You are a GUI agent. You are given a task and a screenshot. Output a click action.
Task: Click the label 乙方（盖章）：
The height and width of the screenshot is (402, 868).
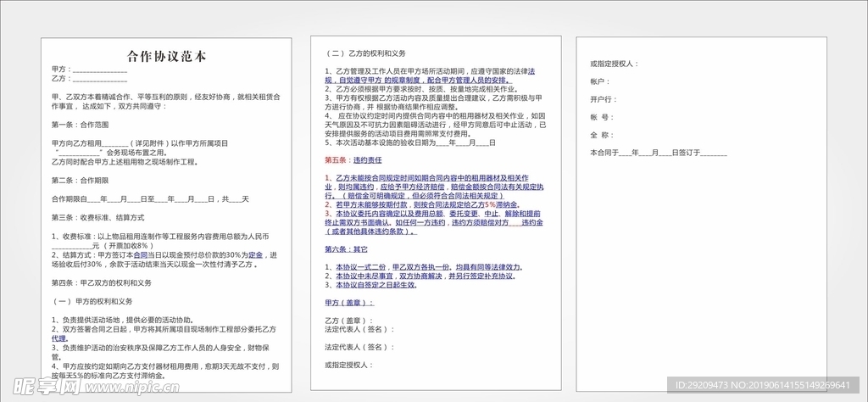348,321
